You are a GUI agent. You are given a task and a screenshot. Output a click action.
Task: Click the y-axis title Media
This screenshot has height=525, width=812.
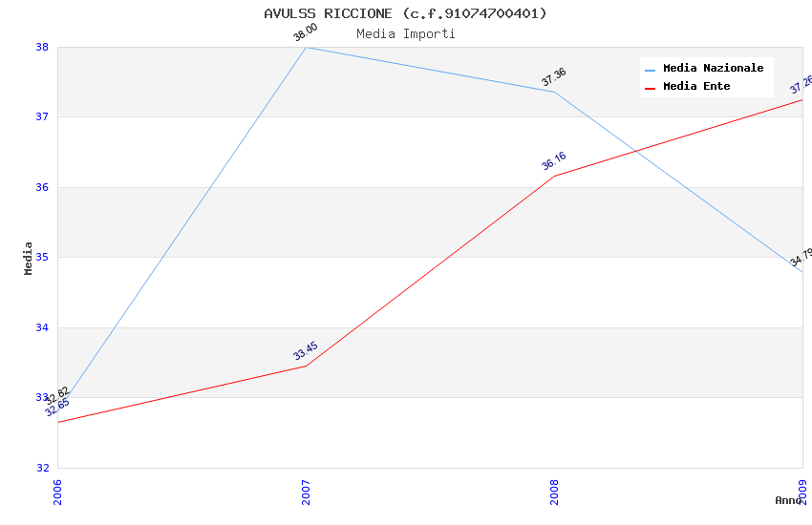29,258
